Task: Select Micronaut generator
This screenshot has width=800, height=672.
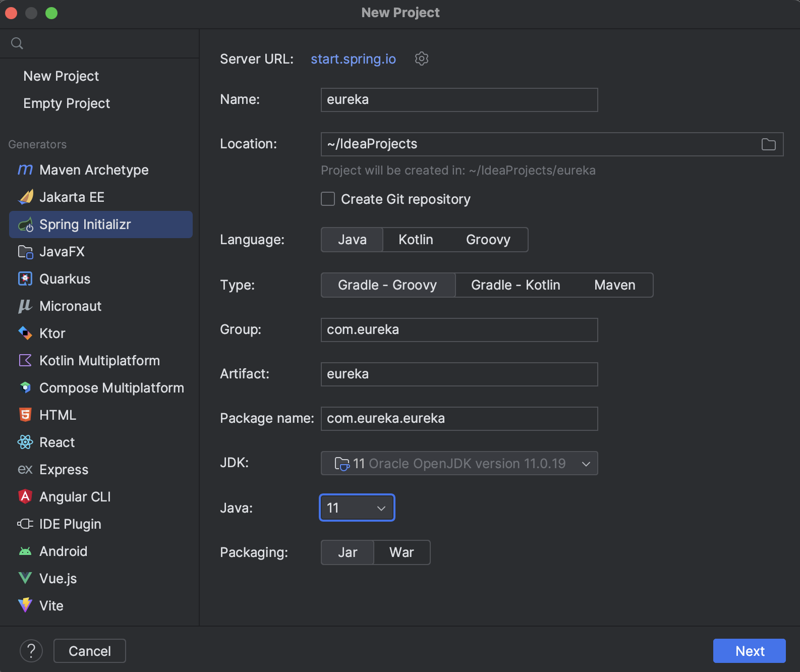Action: (x=101, y=306)
